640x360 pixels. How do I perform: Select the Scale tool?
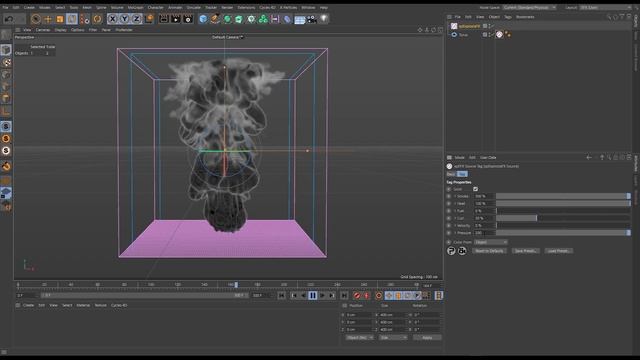pos(60,19)
